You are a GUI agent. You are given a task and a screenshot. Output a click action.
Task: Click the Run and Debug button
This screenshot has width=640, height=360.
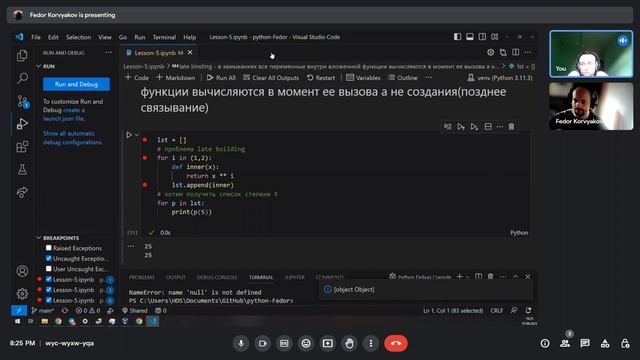tap(76, 84)
